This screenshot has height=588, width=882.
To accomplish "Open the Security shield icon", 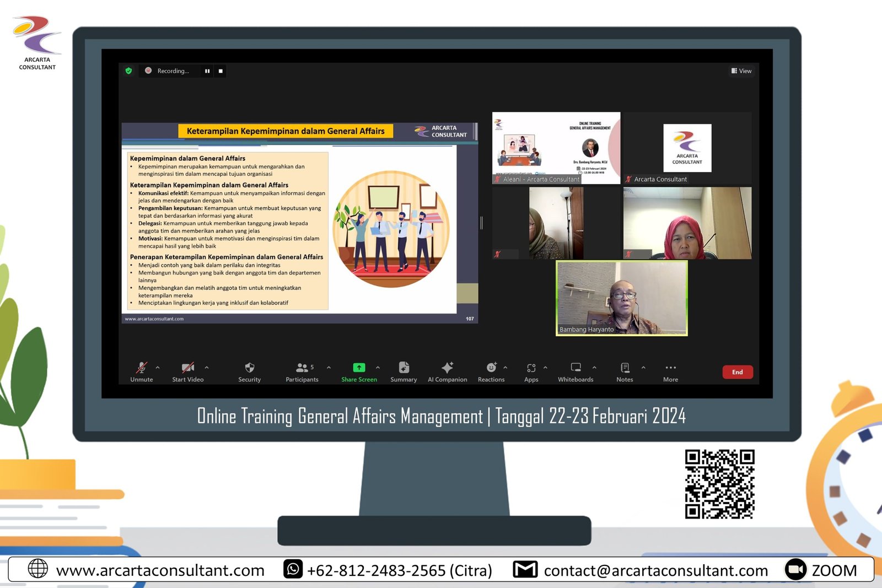I will point(249,368).
